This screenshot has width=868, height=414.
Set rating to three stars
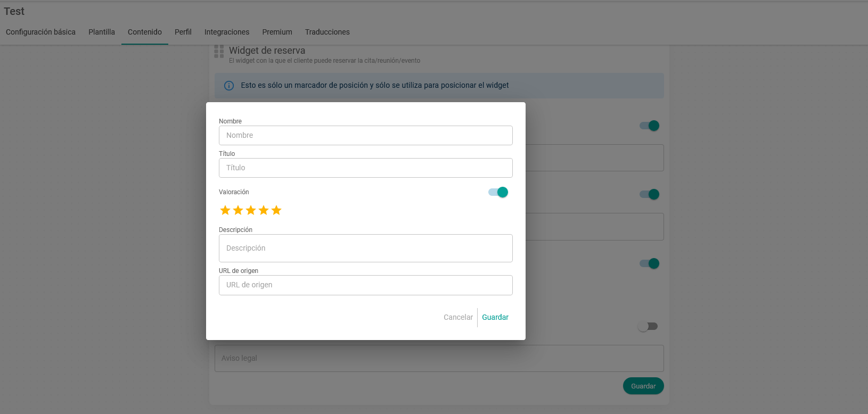[251, 210]
